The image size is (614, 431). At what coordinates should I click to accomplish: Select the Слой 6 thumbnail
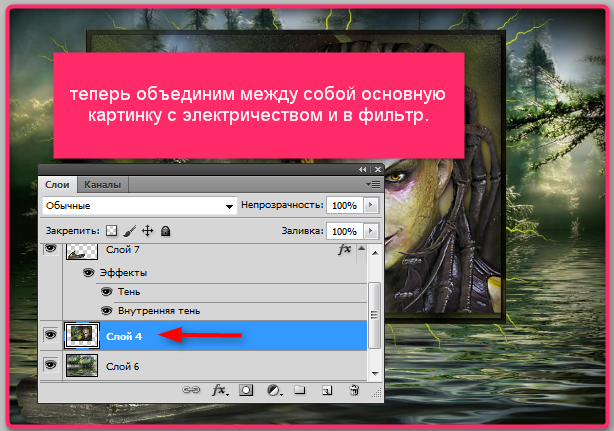pos(82,366)
